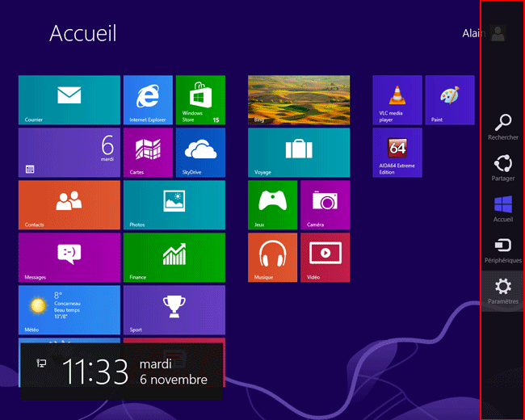525x420 pixels.
Task: Click the Alain user account picture
Action: tap(498, 33)
